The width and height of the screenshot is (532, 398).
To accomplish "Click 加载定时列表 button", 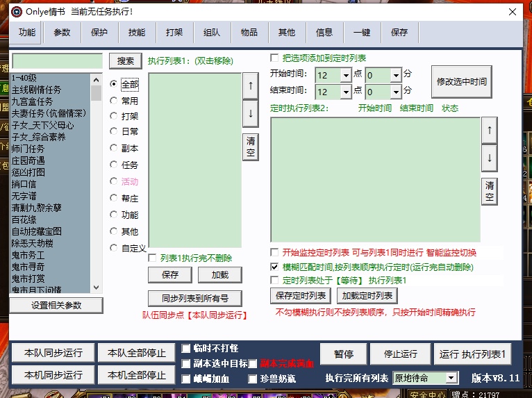I will (x=367, y=296).
